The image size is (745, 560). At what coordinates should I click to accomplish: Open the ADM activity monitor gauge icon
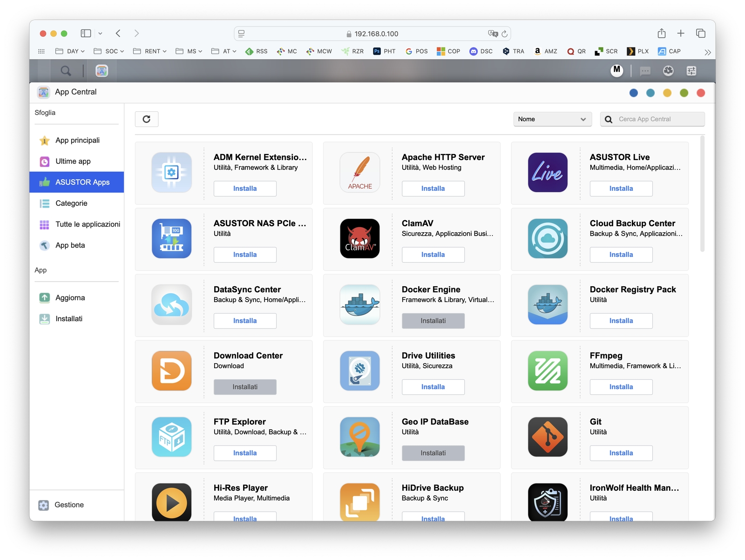pyautogui.click(x=668, y=71)
